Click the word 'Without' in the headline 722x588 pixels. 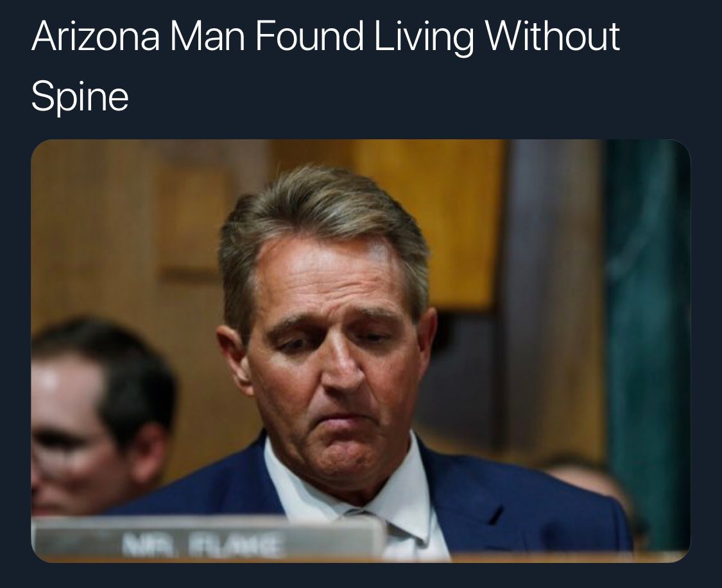pyautogui.click(x=553, y=36)
